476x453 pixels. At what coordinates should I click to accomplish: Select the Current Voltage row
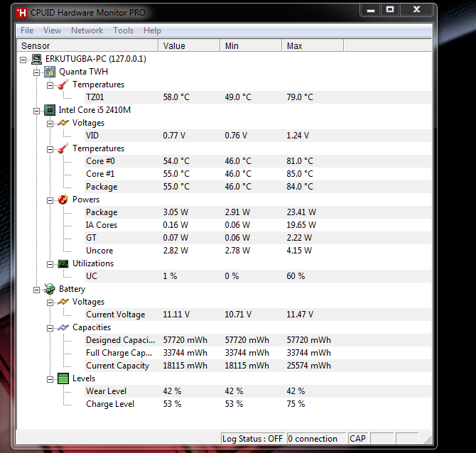point(258,315)
